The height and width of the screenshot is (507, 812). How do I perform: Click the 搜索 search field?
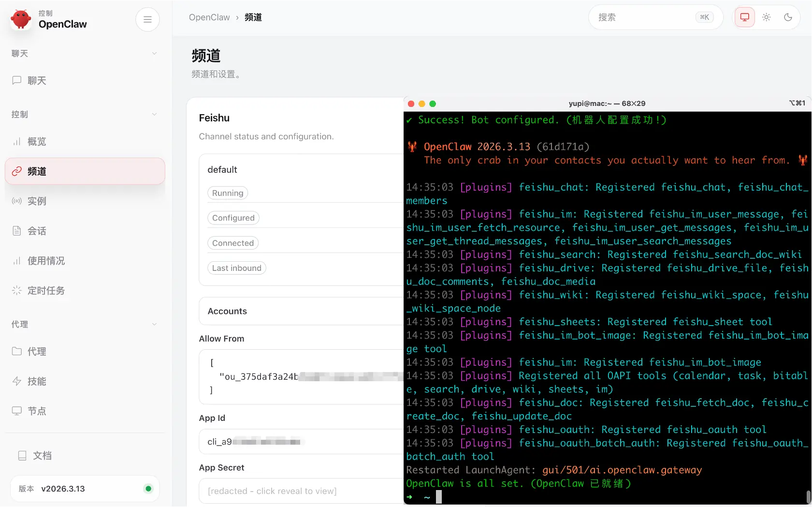656,17
